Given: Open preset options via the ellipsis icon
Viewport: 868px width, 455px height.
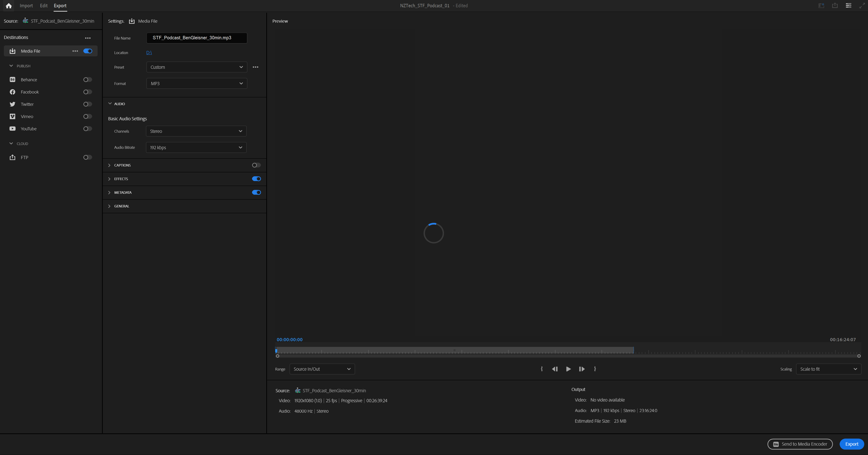Looking at the screenshot, I should (x=255, y=67).
